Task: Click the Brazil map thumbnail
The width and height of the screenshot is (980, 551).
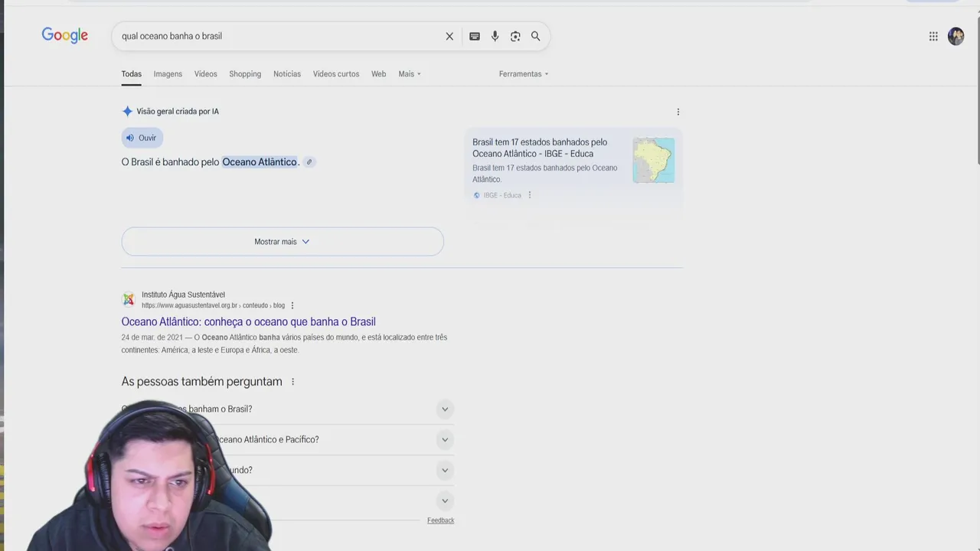Action: [654, 160]
